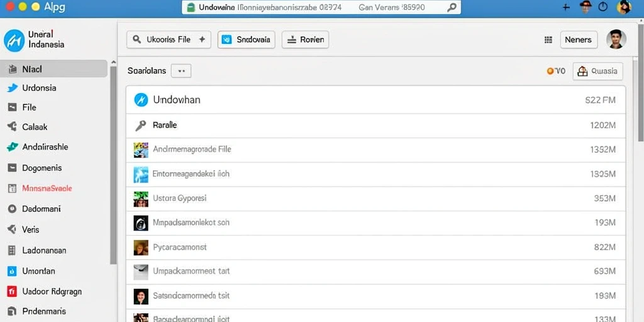Screen dimensions: 644x322
Task: Click the Neners button
Action: click(579, 40)
